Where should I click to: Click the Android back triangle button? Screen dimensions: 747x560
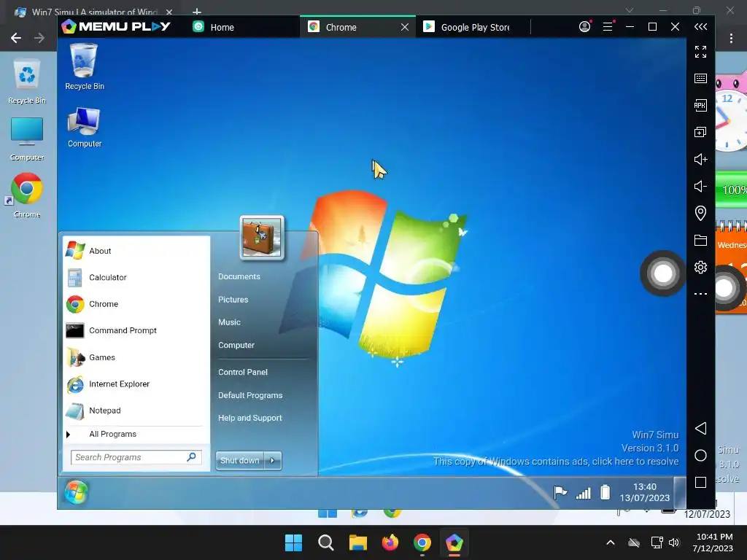click(700, 428)
